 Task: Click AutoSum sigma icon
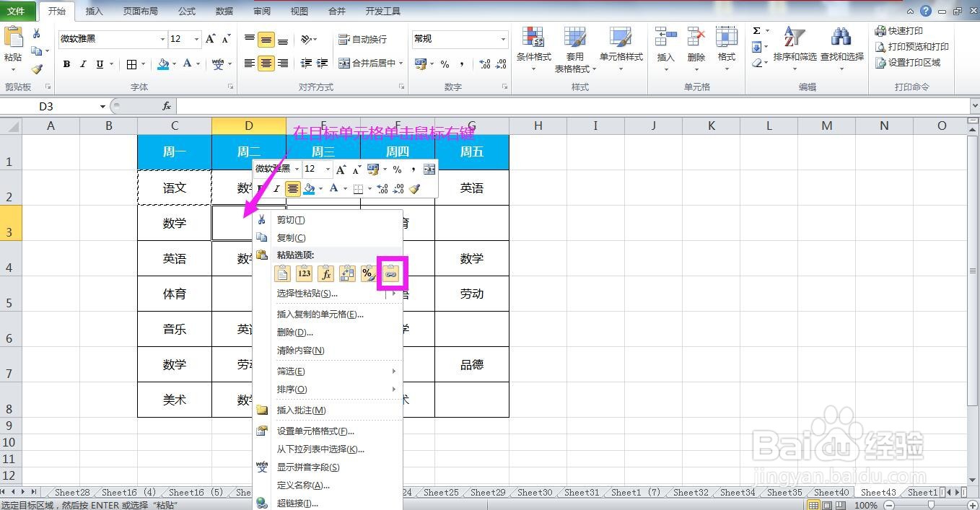[x=756, y=31]
